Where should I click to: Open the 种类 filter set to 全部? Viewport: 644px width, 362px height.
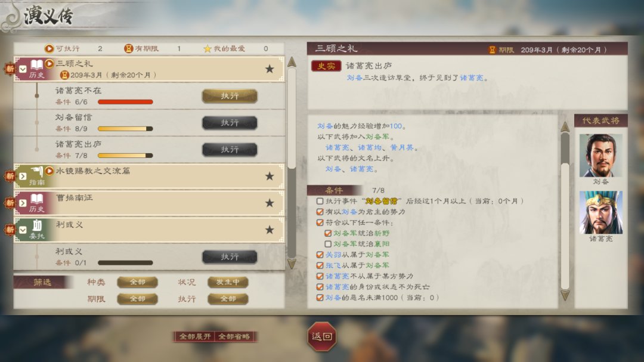pyautogui.click(x=137, y=282)
